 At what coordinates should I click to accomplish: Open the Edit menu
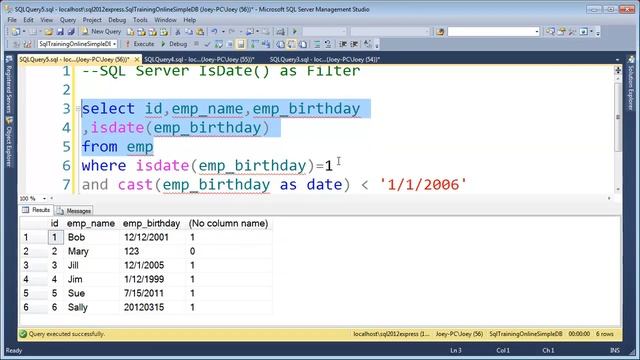pos(28,20)
